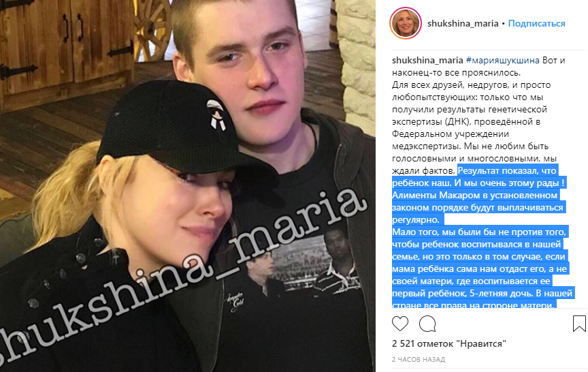View the 2 521 отметок "Нравится" list

pyautogui.click(x=449, y=343)
